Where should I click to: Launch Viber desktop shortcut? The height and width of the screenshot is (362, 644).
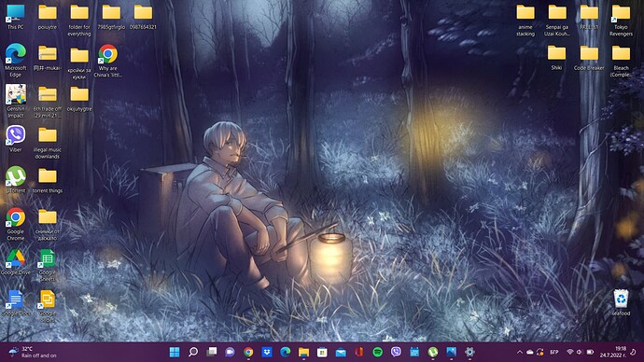[15, 139]
